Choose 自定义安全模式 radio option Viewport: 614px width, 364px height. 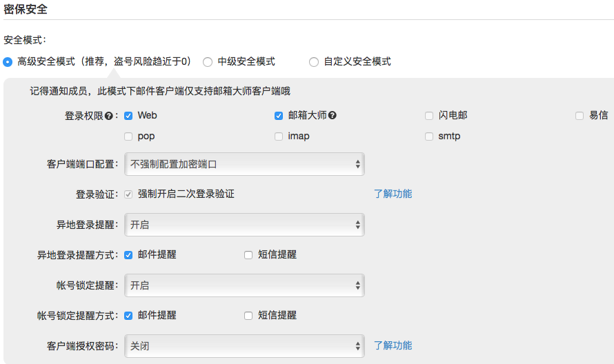pos(314,62)
